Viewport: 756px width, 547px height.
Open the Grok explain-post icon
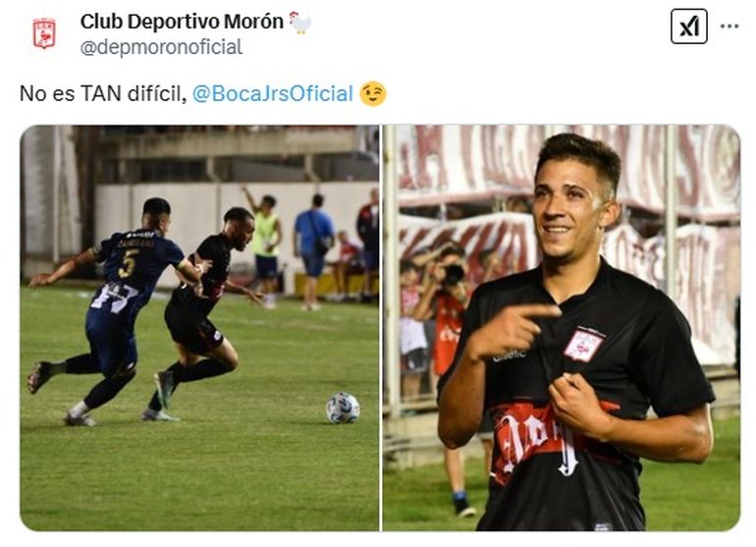coord(688,27)
